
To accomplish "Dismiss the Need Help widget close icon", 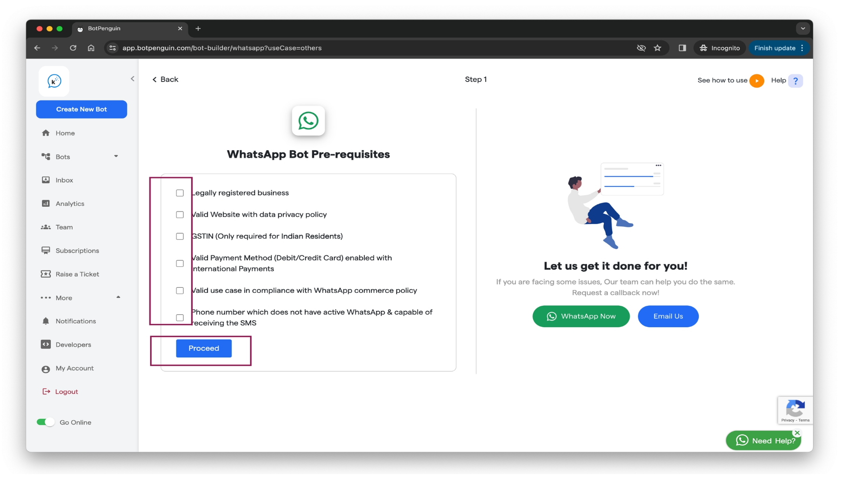I will point(797,433).
